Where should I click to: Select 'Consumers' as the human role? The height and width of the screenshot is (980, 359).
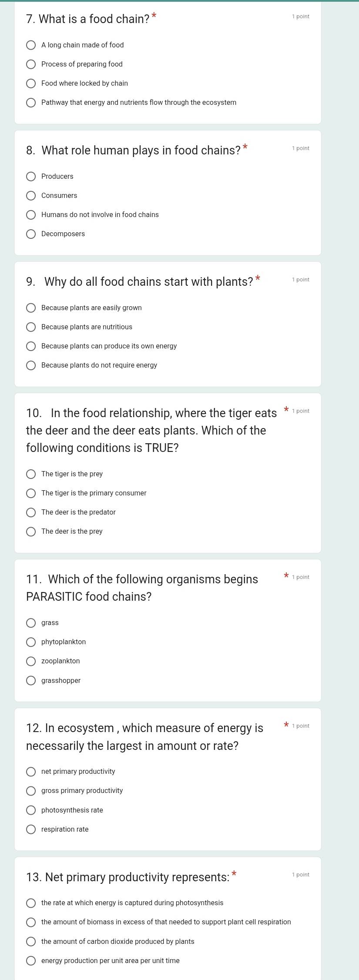click(x=31, y=195)
